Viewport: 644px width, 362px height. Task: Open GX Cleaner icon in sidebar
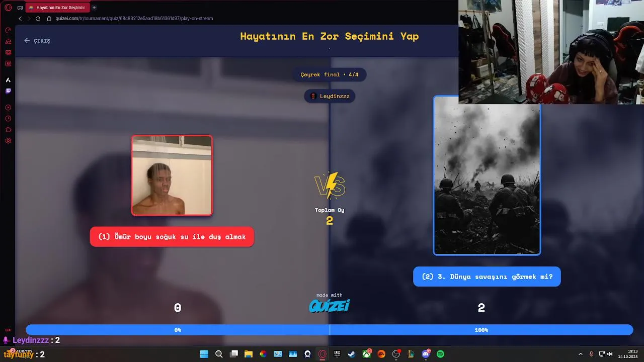click(x=8, y=41)
